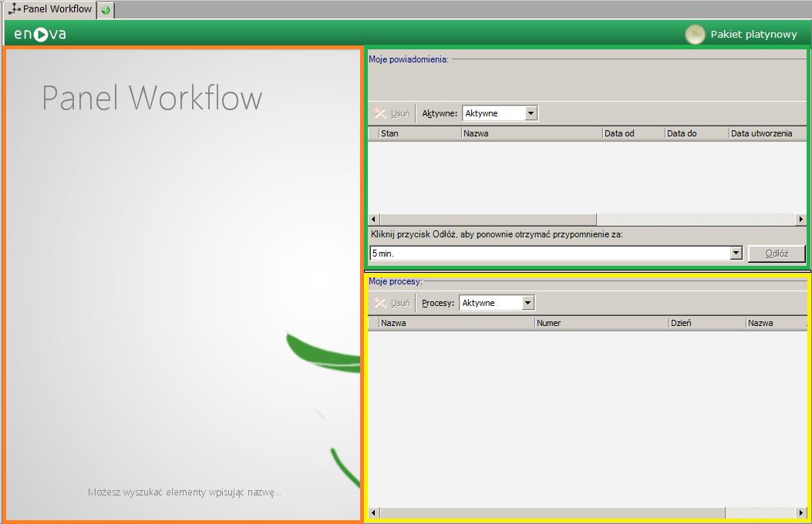812x524 pixels.
Task: Open a new tab with plus icon
Action: point(106,10)
